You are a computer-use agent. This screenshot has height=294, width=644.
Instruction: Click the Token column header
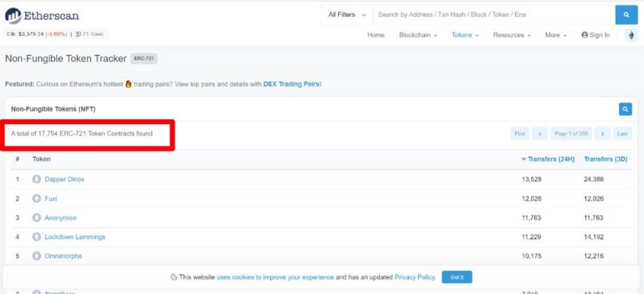click(42, 159)
